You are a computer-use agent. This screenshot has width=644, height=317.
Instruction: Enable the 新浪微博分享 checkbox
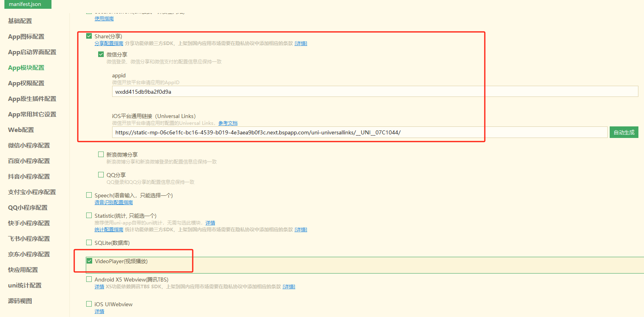101,155
